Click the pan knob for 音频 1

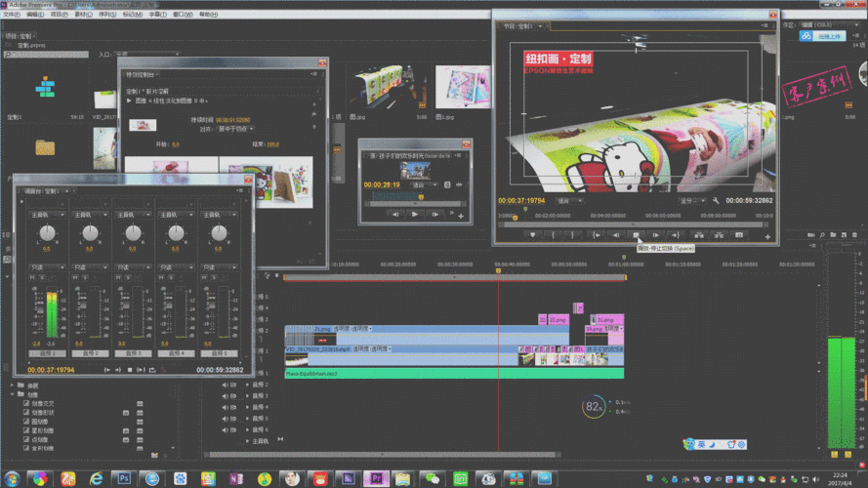click(x=47, y=233)
